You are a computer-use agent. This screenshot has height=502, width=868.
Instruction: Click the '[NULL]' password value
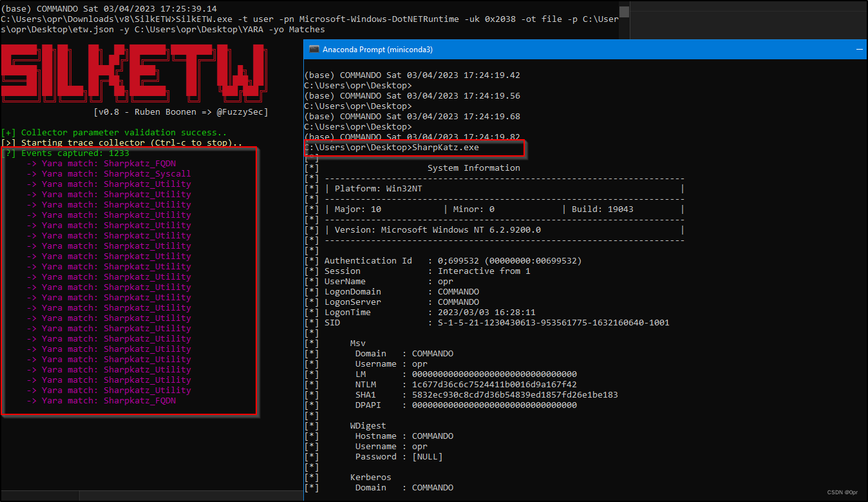coord(428,457)
